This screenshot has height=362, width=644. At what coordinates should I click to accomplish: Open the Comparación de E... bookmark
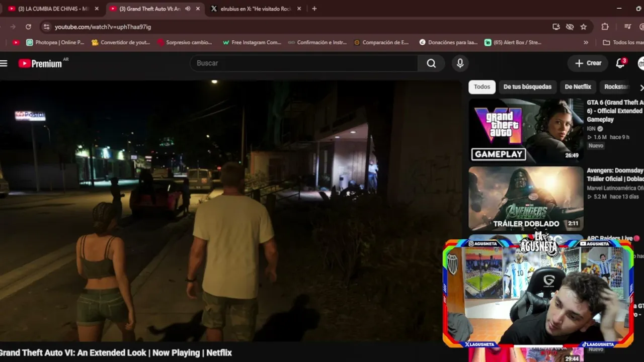381,43
